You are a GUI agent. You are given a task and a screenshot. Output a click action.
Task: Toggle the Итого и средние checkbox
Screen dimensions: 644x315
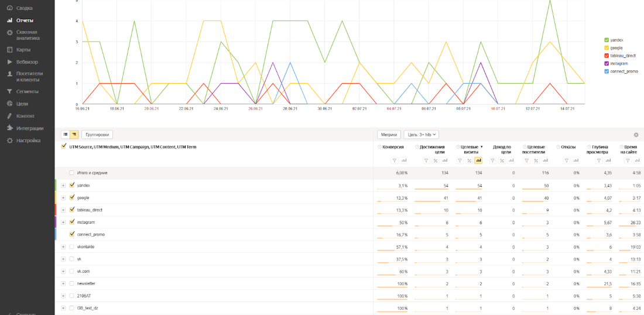(72, 173)
